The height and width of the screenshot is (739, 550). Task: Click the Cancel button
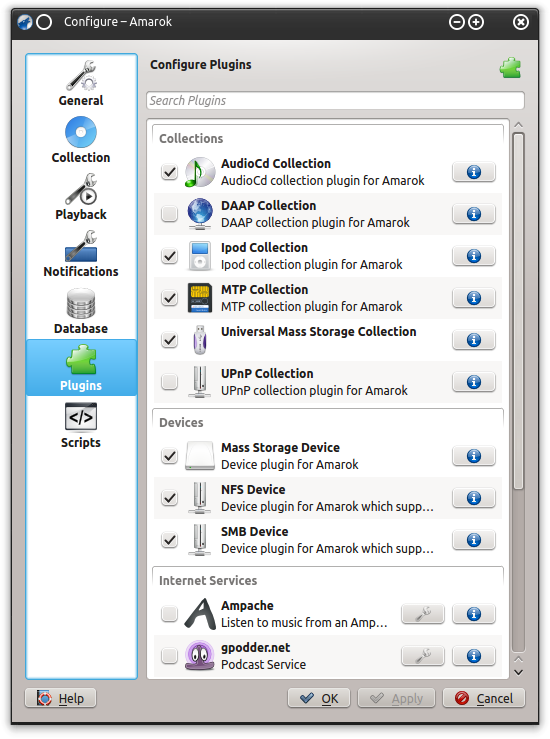click(484, 698)
